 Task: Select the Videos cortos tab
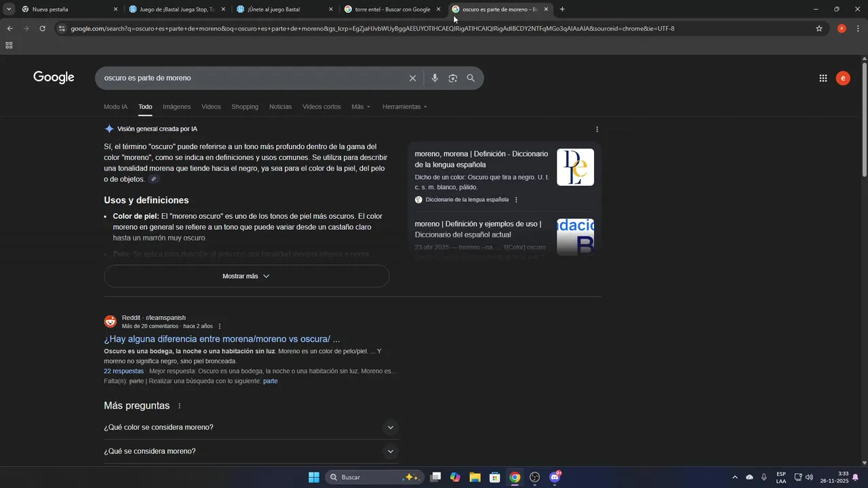pos(321,106)
